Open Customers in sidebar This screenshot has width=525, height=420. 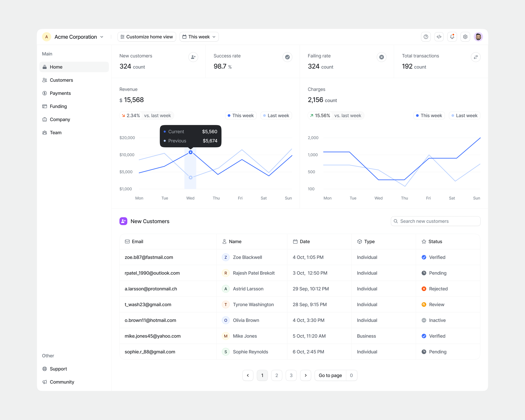point(74,80)
